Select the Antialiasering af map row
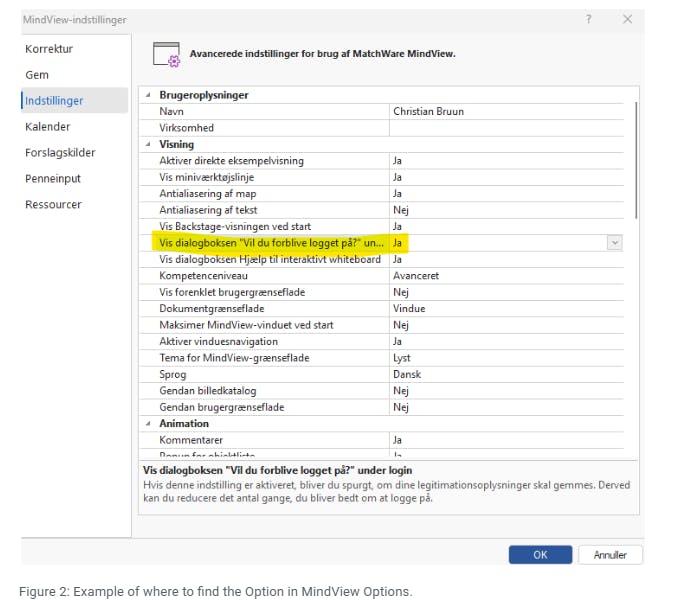 [382, 194]
